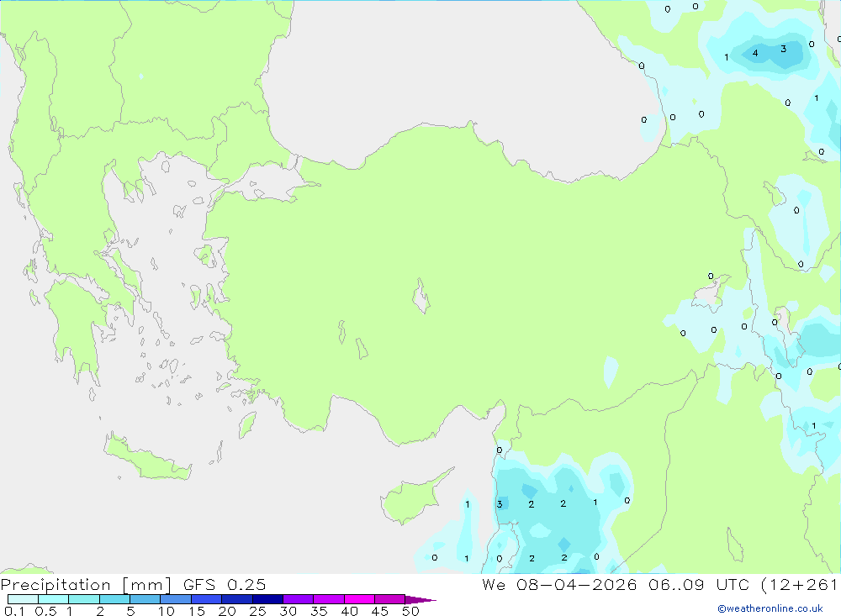Screen dimensions: 841x616
Task: Click the legend tick label '0.1'
Action: click(x=14, y=611)
